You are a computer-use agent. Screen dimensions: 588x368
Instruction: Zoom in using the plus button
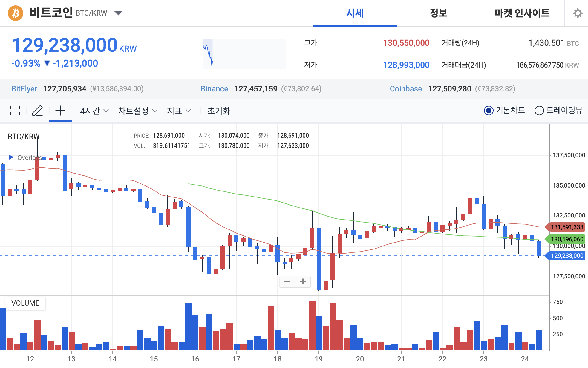point(303,281)
